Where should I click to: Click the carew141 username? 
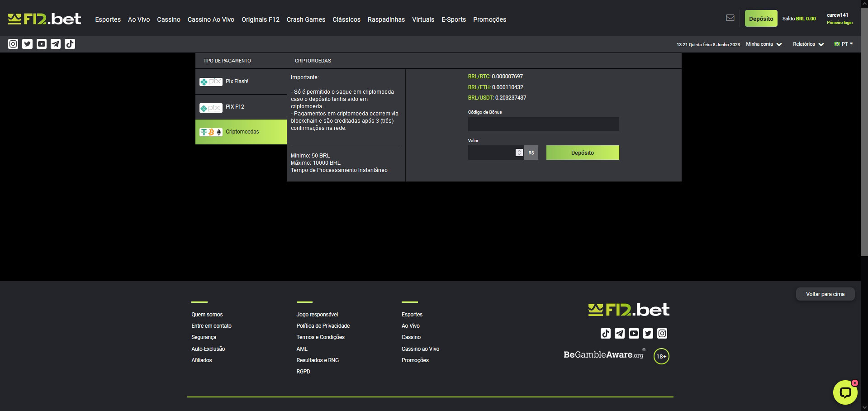pyautogui.click(x=837, y=15)
